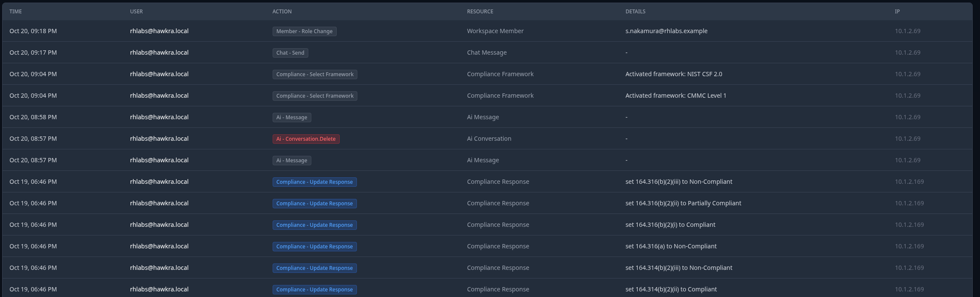Click user email in Conversation.Delete row

point(159,139)
